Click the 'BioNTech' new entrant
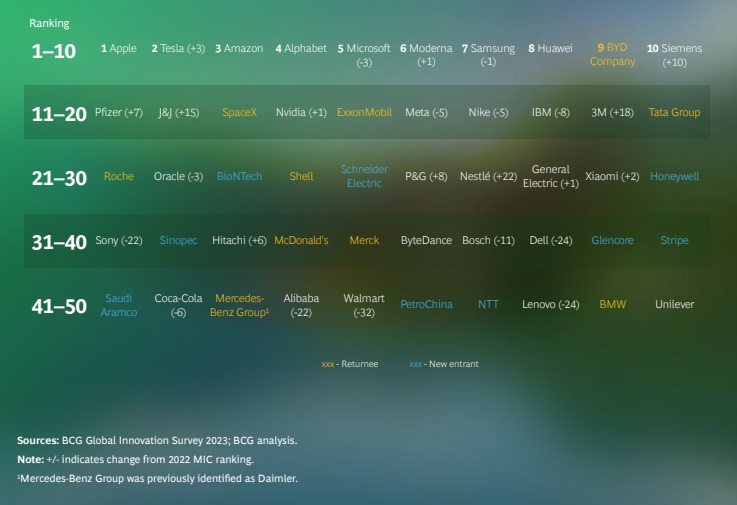Viewport: 737px width, 505px height. 239,176
